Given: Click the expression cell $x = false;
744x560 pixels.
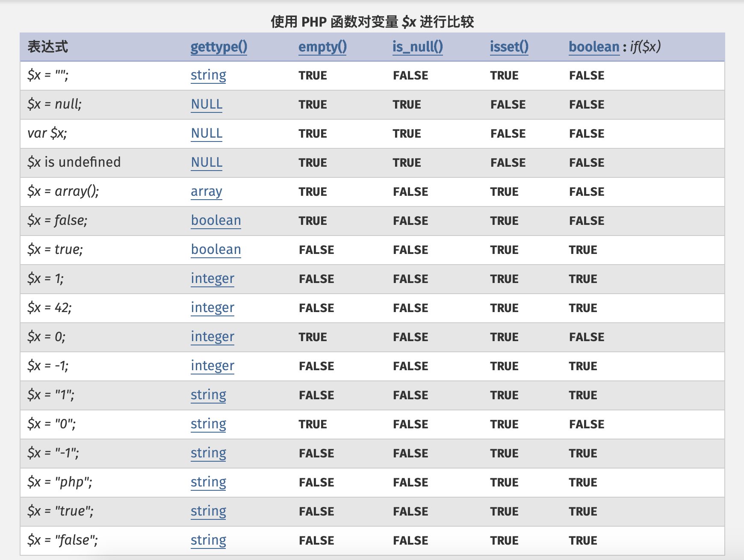Looking at the screenshot, I should pyautogui.click(x=57, y=221).
